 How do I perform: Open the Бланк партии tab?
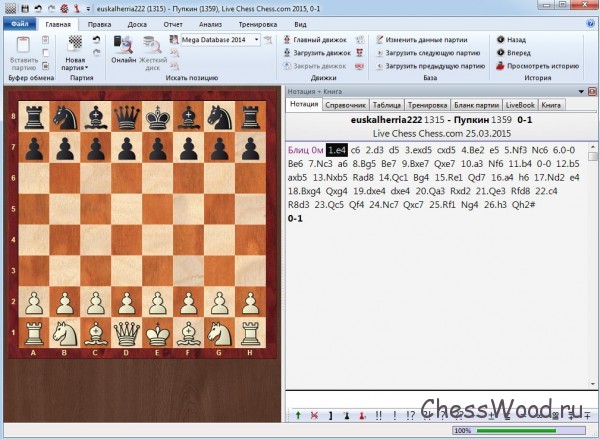(477, 105)
